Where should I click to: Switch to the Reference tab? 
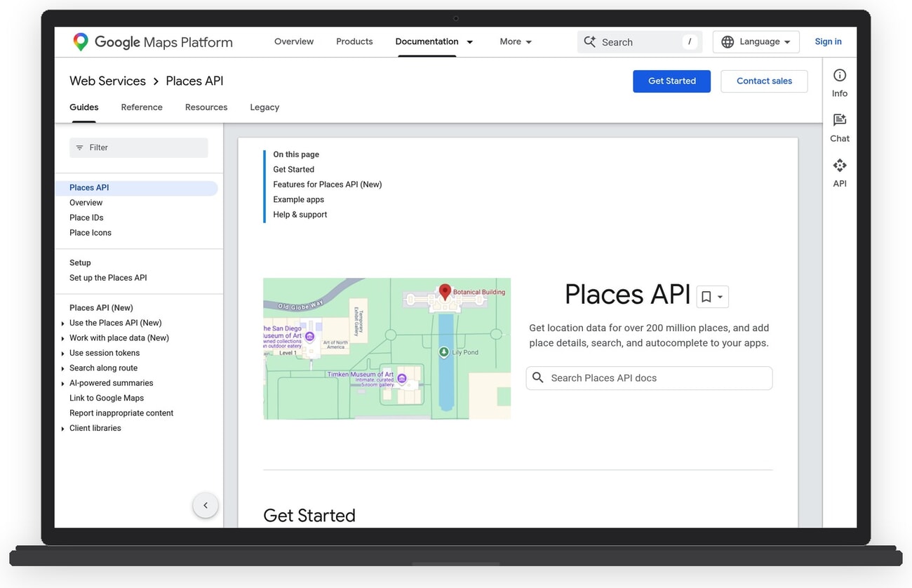pyautogui.click(x=141, y=107)
